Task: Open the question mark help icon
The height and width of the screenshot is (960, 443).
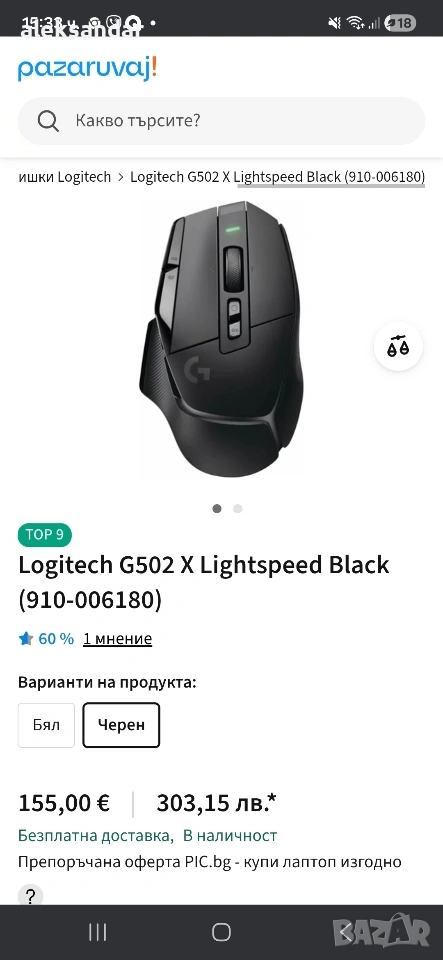Action: [31, 896]
